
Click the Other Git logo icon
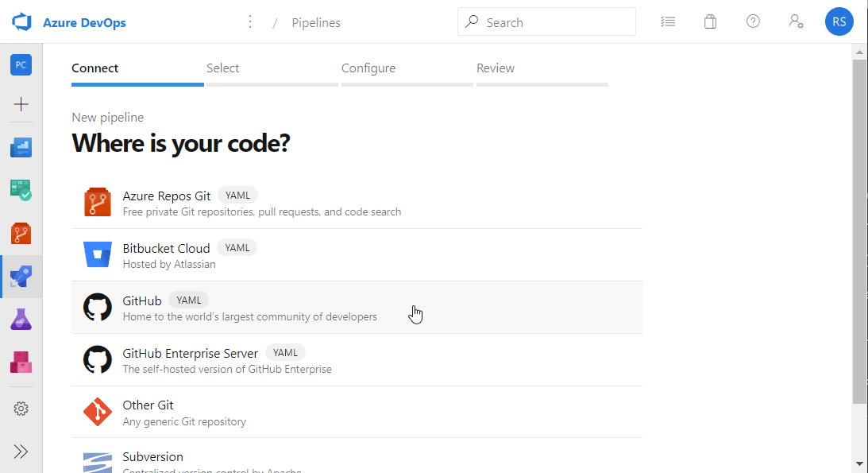(x=98, y=412)
